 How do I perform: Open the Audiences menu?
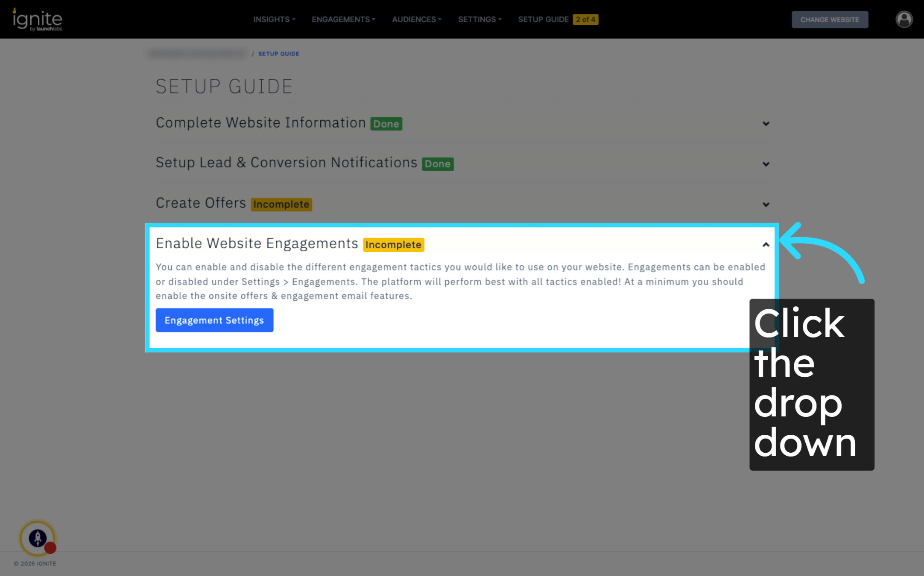(x=416, y=20)
